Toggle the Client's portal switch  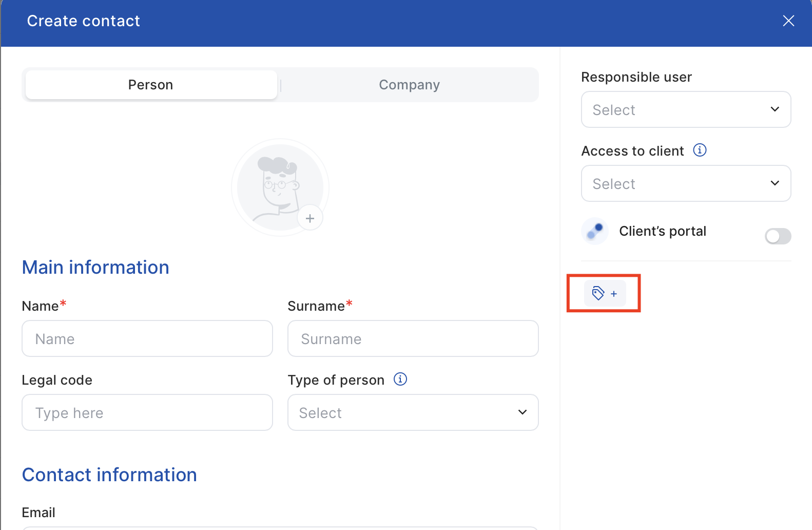(x=778, y=236)
